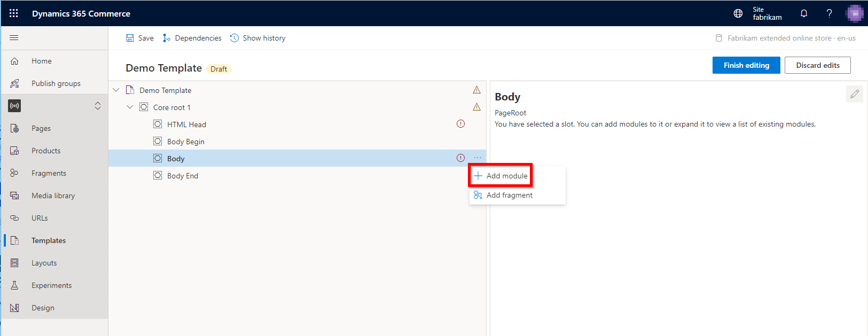Collapse the Demo Template tree node
Screen dimensions: 868x336
116,90
